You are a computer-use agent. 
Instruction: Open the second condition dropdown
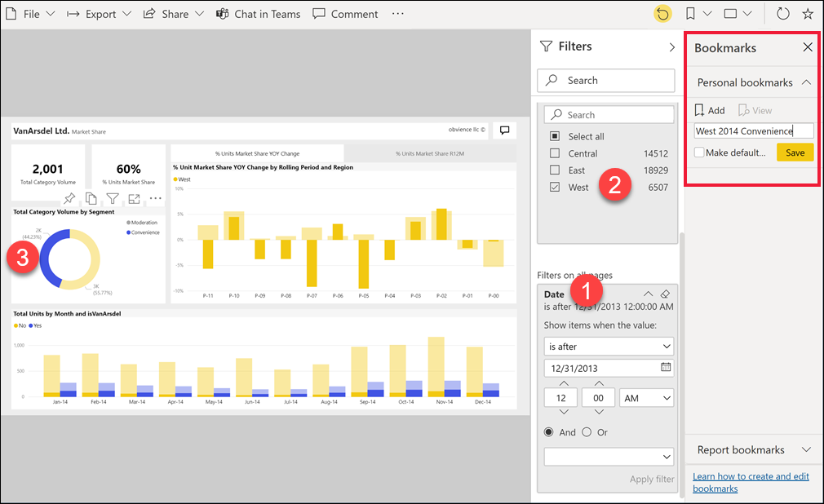point(609,456)
